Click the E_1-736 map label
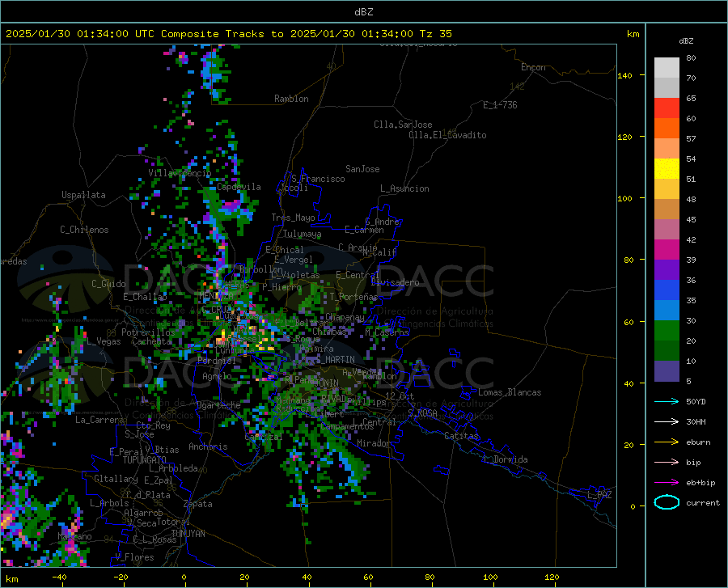 tap(500, 105)
